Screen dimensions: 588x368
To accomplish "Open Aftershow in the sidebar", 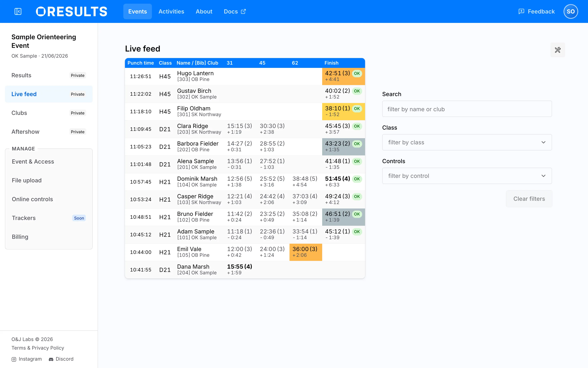I will click(x=49, y=132).
